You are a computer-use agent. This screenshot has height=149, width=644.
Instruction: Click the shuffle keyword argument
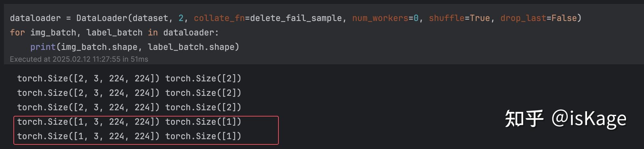[446, 18]
